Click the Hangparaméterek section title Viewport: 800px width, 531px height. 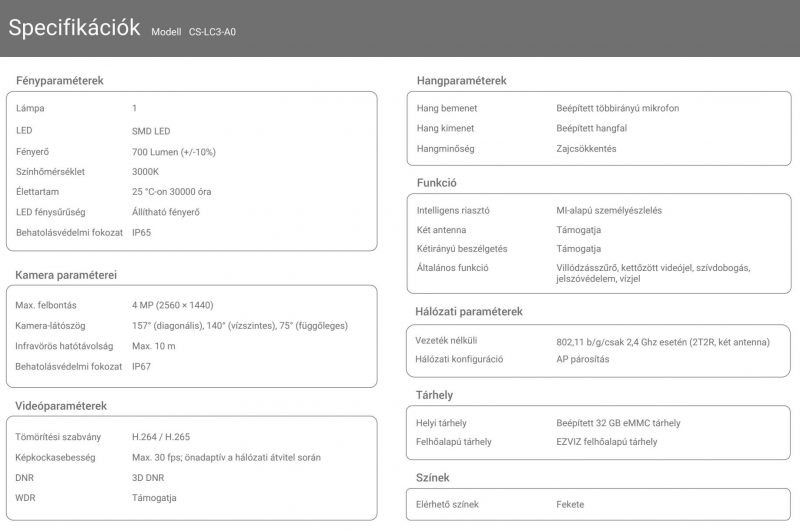[462, 81]
